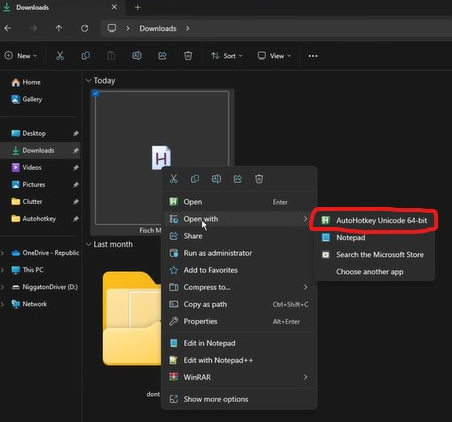Unpin Desktop using its pin icon
Screen dimensions: 452x422
tap(76, 133)
